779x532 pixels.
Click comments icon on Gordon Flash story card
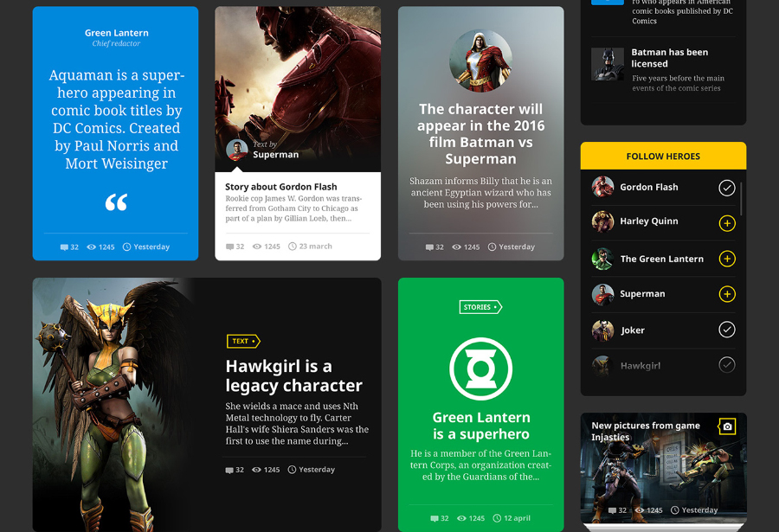pos(229,247)
